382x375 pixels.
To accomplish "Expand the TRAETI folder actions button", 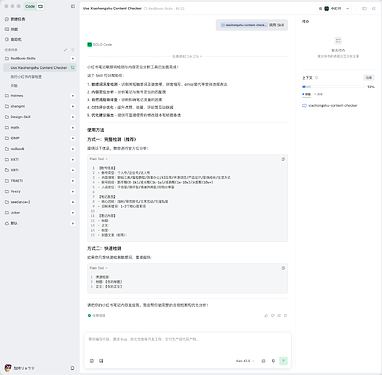I will [x=73, y=181].
